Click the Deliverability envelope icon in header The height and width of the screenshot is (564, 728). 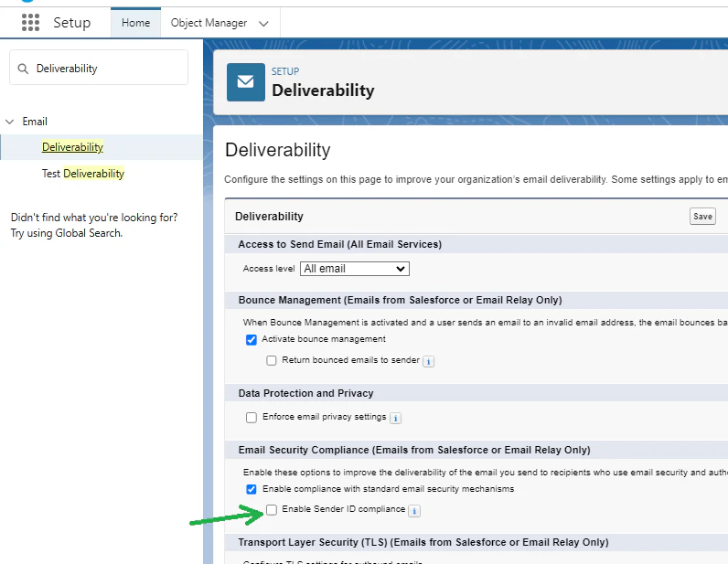coord(246,82)
